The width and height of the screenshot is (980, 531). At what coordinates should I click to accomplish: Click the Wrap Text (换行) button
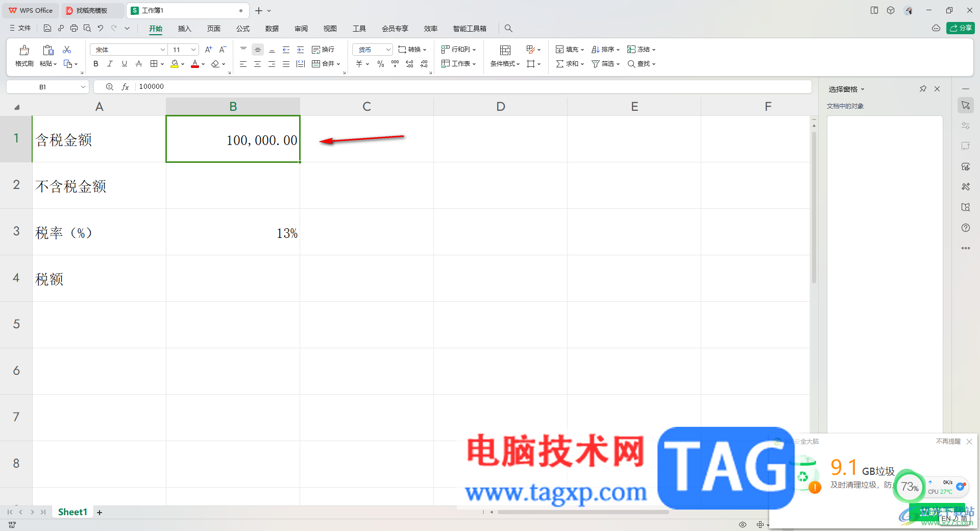coord(323,50)
